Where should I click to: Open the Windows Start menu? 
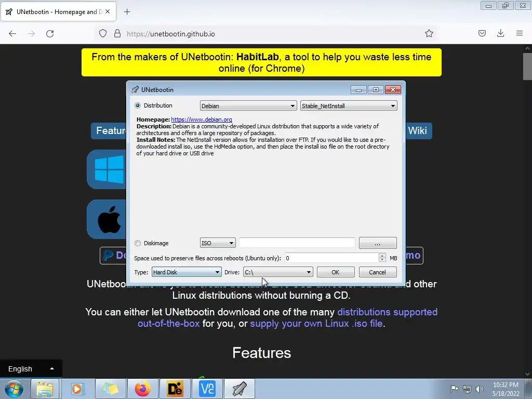[x=14, y=389]
